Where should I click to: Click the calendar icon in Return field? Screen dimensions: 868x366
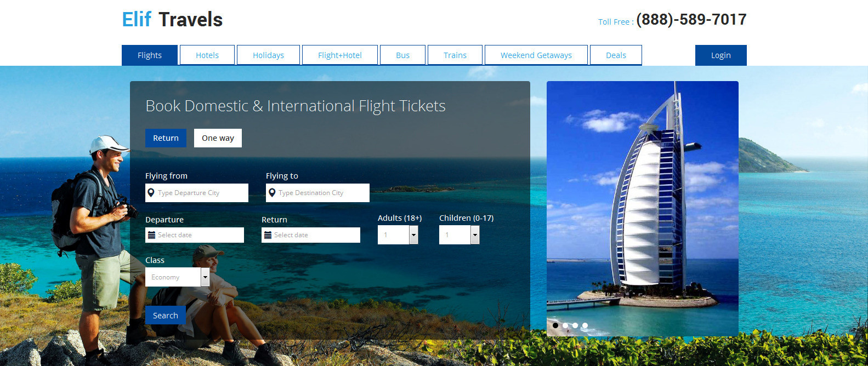[268, 235]
